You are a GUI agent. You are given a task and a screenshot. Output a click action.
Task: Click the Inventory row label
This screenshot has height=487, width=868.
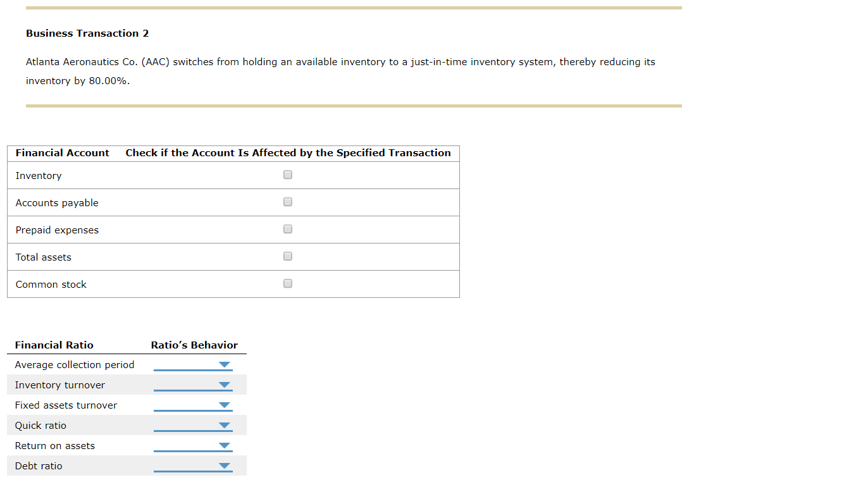pyautogui.click(x=39, y=175)
